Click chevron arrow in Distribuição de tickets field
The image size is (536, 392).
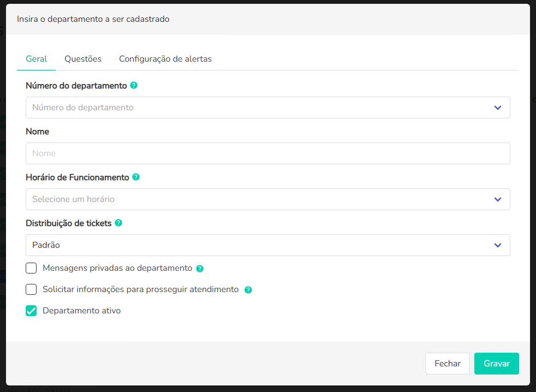coord(498,245)
